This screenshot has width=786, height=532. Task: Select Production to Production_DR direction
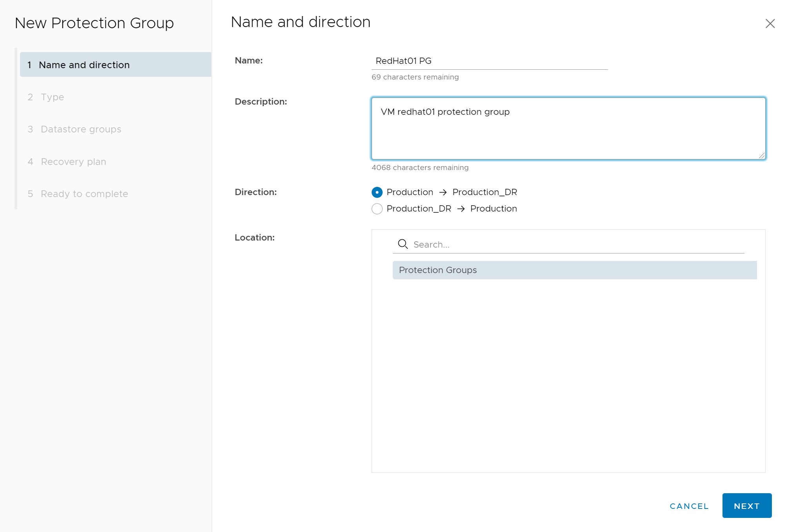(377, 192)
